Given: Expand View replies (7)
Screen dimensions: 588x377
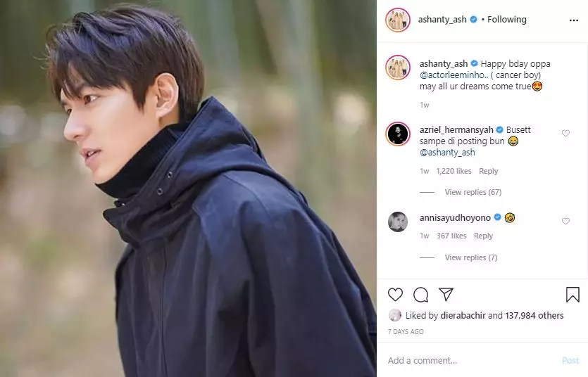Looking at the screenshot, I should [x=471, y=257].
